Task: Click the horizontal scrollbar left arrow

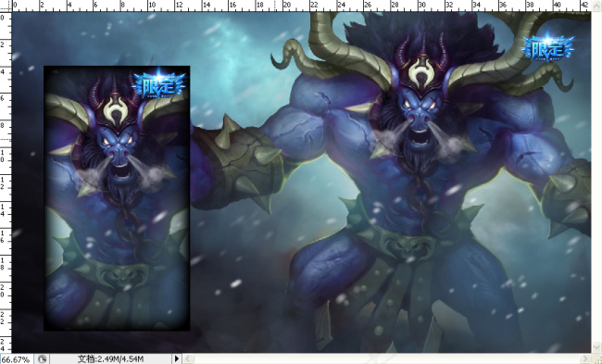Action: 188,359
